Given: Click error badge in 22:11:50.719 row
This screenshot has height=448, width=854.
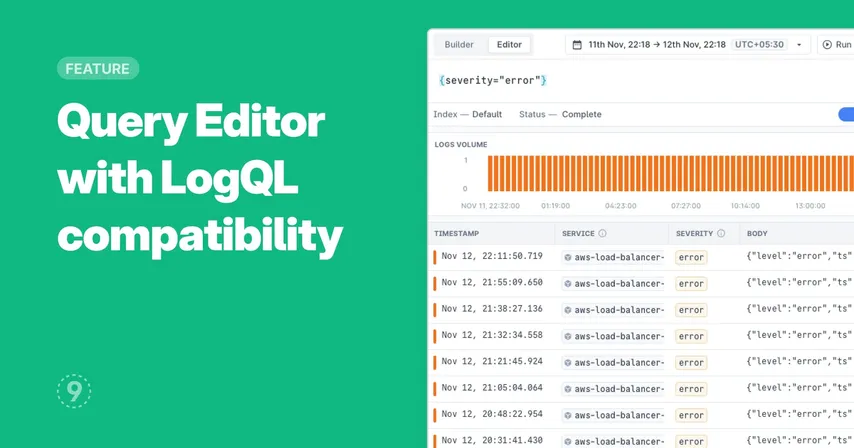Looking at the screenshot, I should (x=691, y=257).
